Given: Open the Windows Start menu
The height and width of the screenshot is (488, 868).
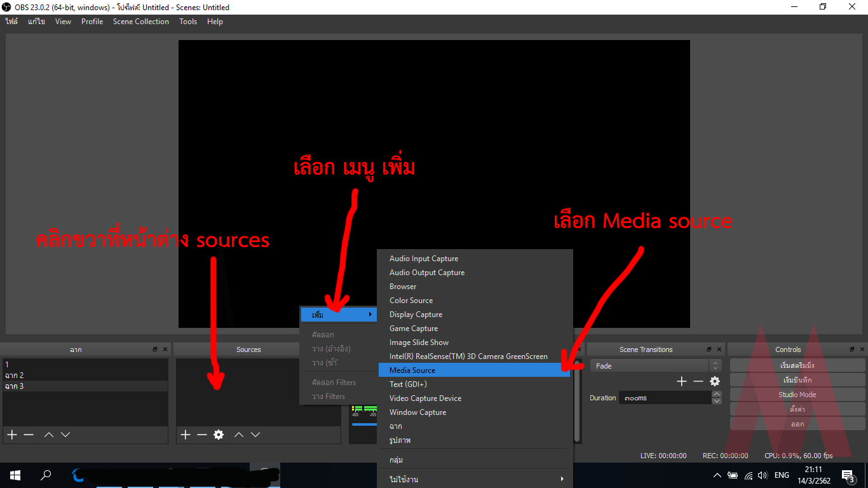Looking at the screenshot, I should click(x=15, y=475).
